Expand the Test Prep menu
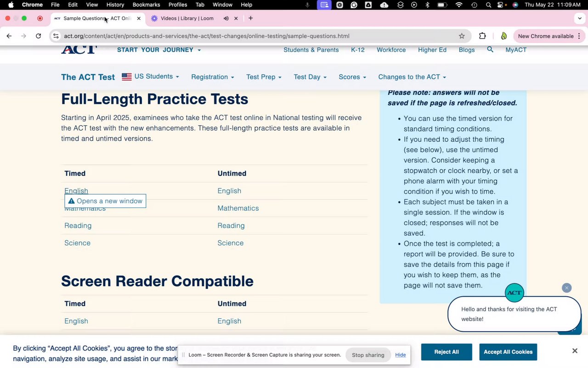Screen dimensions: 588x368 tap(264, 77)
